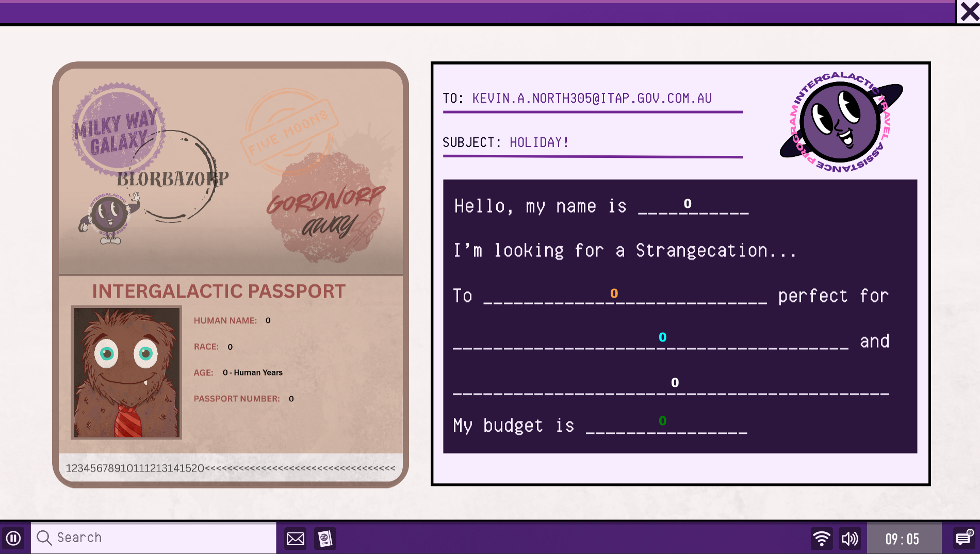Image resolution: width=980 pixels, height=554 pixels.
Task: Click the PASSPORT NUMBER value field
Action: point(291,399)
